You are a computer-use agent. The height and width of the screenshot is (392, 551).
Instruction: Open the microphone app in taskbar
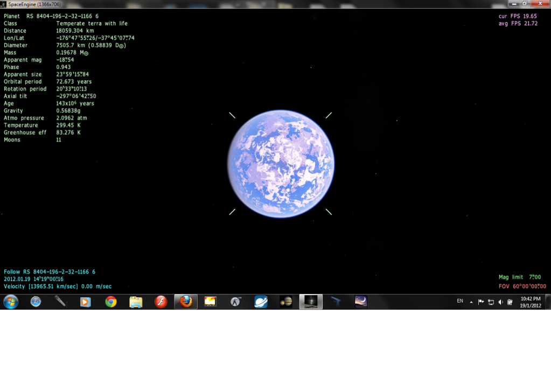(x=60, y=302)
